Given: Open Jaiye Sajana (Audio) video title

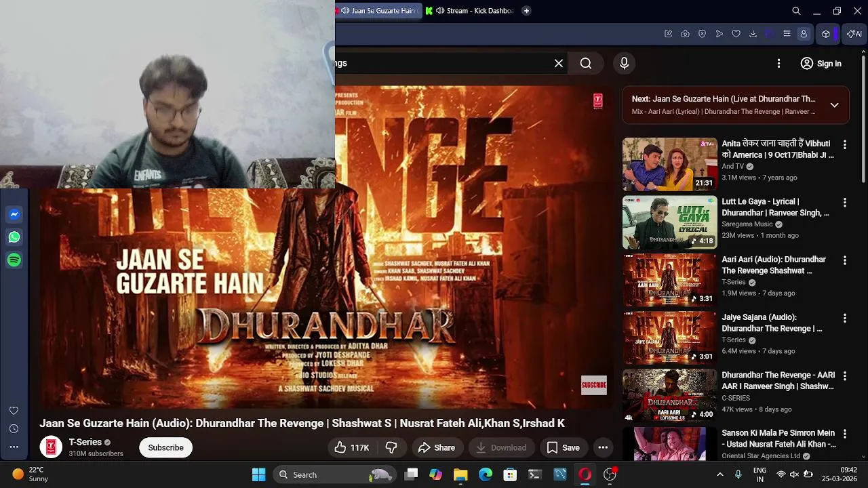Looking at the screenshot, I should pos(772,323).
